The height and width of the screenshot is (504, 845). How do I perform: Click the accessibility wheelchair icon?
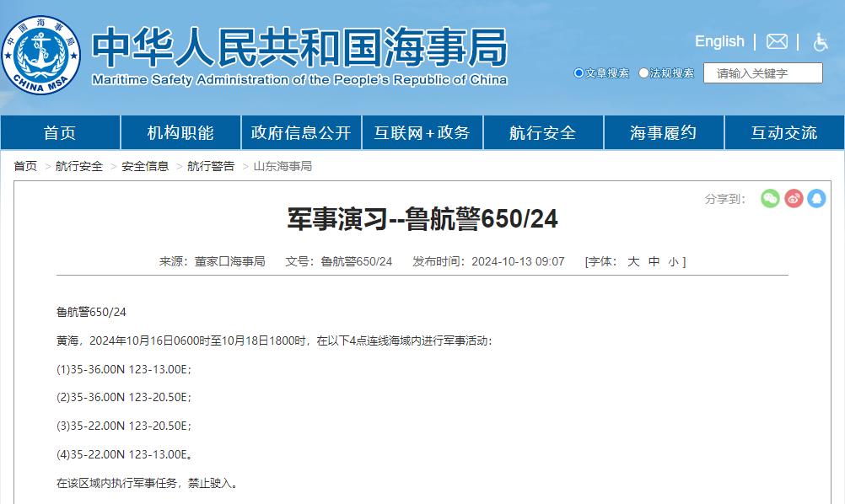(820, 41)
